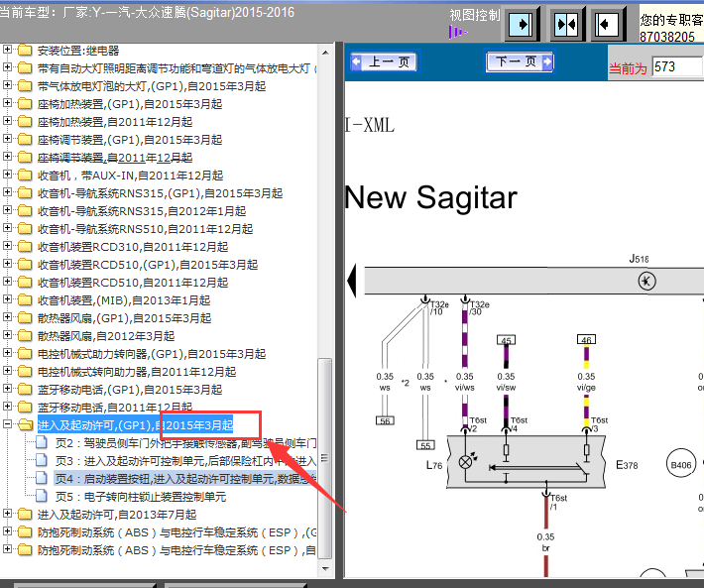Select 蓝牙移动电话,(GP1),自2015年3月起 entry
This screenshot has height=588, width=704.
[130, 390]
